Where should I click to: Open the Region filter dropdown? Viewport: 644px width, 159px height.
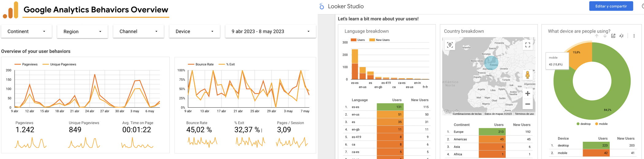tap(82, 31)
